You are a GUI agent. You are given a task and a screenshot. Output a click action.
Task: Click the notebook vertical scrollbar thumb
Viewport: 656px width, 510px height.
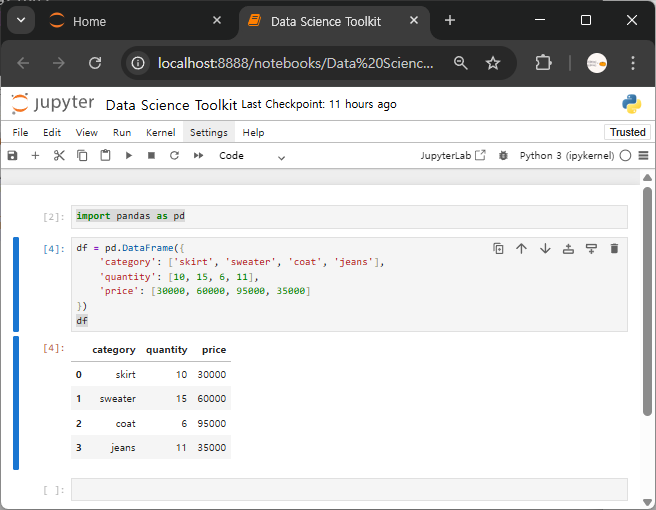click(x=647, y=301)
